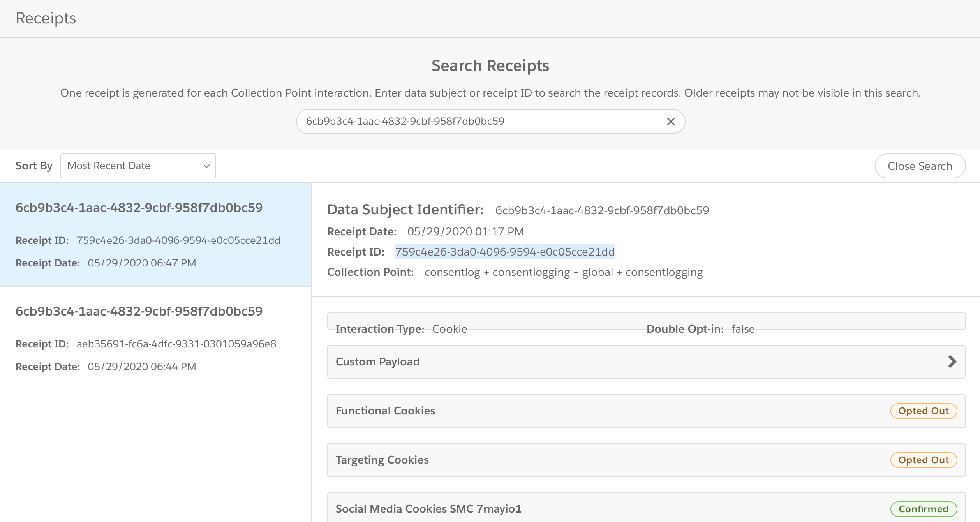This screenshot has height=522, width=980.
Task: Click Targeting Cookies Opted Out badge
Action: pos(923,460)
